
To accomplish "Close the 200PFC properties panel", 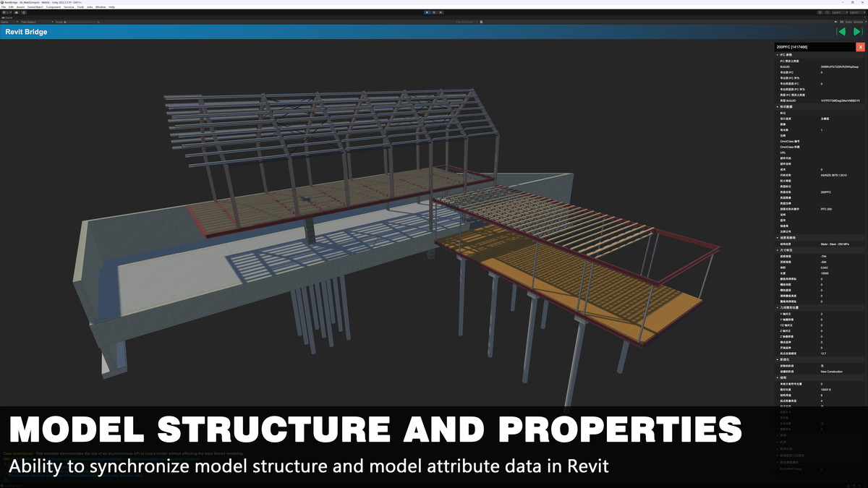I will click(x=860, y=47).
